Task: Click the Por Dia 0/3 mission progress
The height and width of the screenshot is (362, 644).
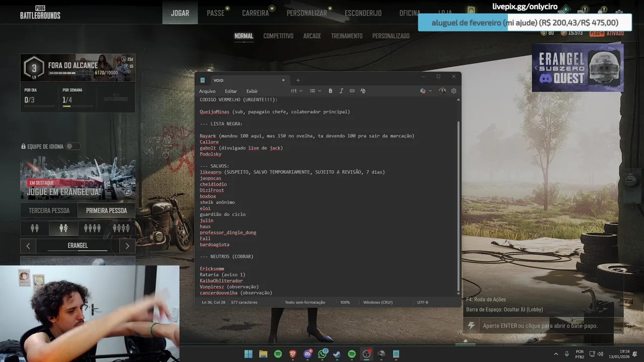Action: (38, 98)
